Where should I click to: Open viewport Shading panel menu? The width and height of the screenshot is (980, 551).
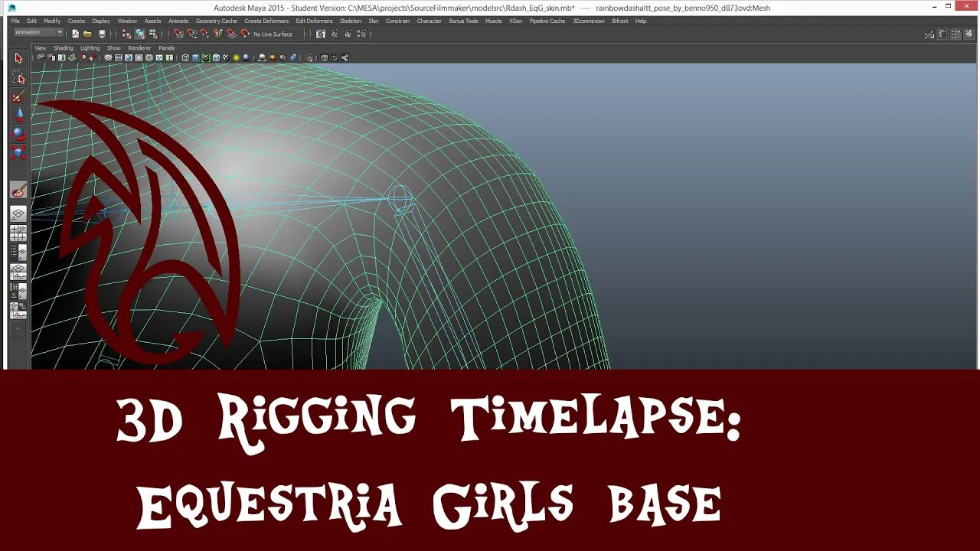[x=64, y=48]
